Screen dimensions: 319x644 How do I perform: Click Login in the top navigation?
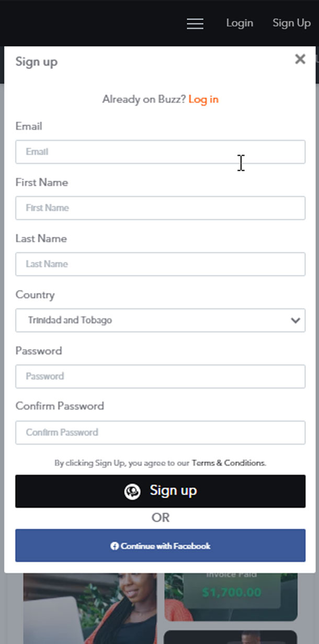coord(240,23)
